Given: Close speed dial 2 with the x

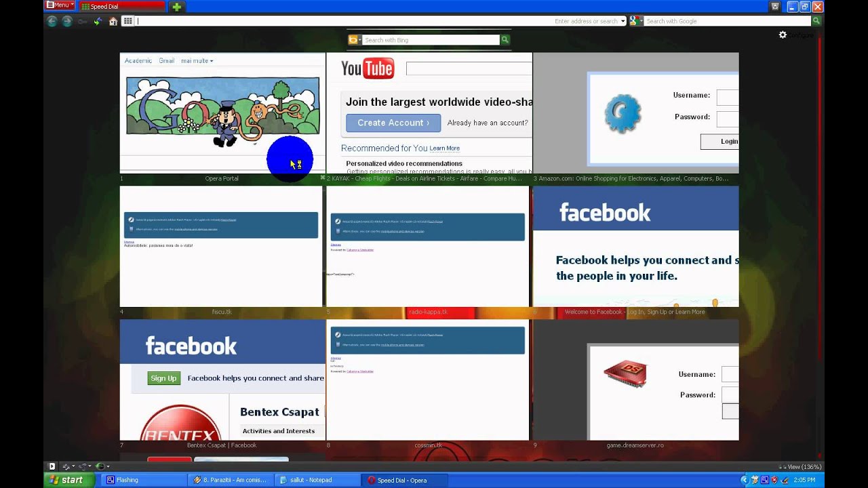Looking at the screenshot, I should pos(322,178).
